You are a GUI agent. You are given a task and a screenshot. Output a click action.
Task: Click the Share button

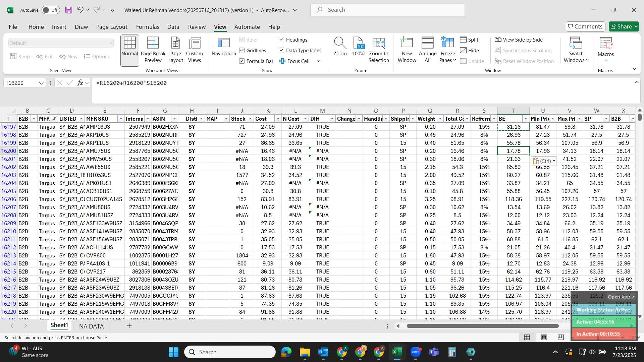[x=624, y=26]
